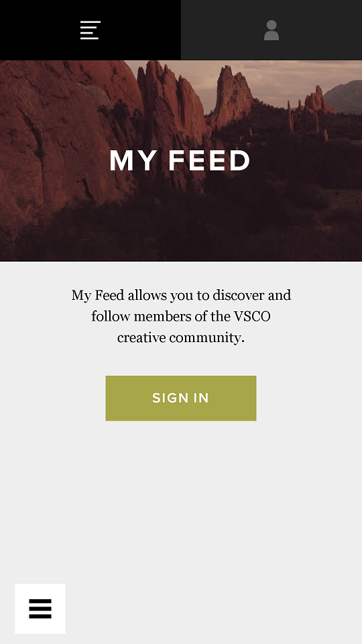The image size is (362, 644).
Task: Click the olive green sign in rectangle
Action: click(x=181, y=398)
